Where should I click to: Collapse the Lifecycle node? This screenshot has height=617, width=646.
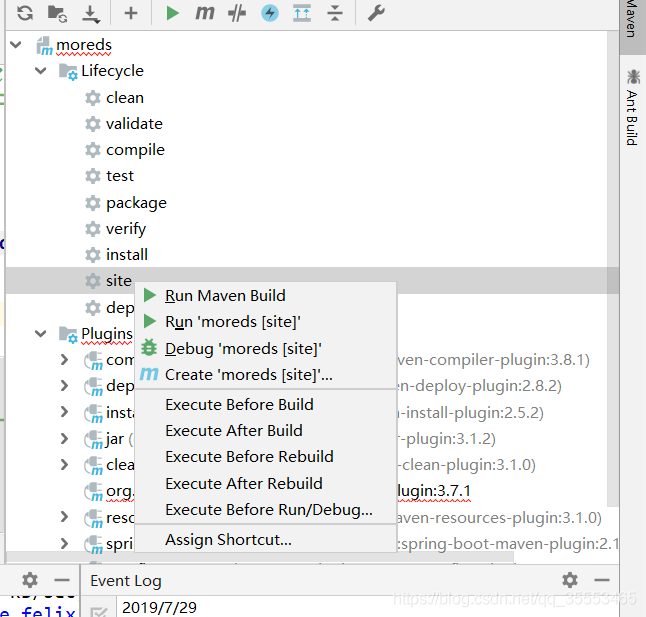[40, 70]
